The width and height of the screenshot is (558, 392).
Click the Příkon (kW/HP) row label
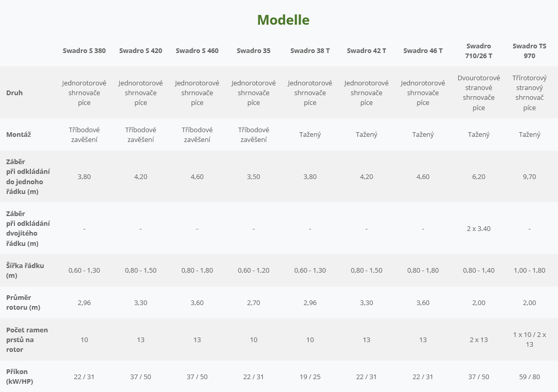(x=20, y=377)
